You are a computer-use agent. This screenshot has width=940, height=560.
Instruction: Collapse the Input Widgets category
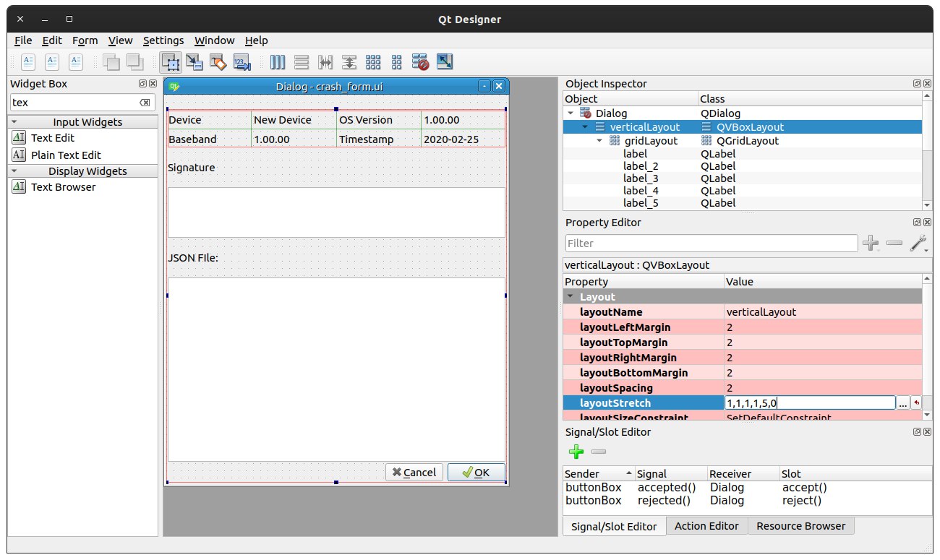pyautogui.click(x=14, y=122)
